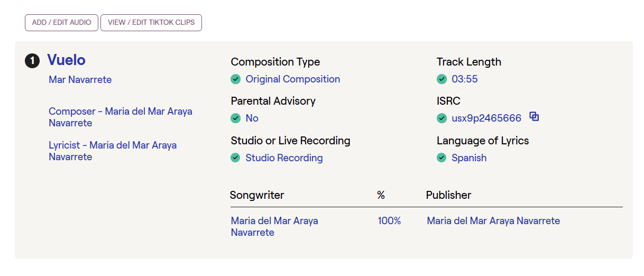Click the Track Length label
This screenshot has height=276, width=644.
[469, 62]
